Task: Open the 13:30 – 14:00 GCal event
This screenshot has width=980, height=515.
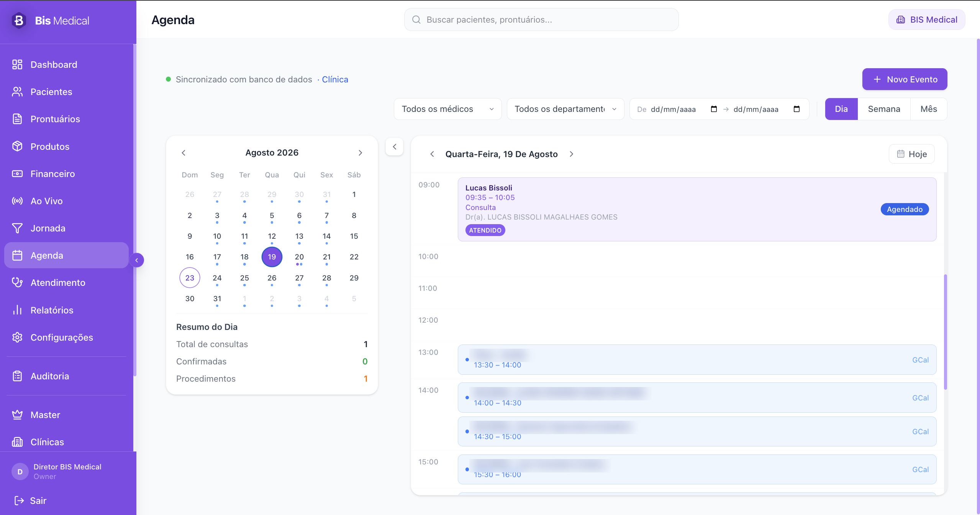Action: 697,359
